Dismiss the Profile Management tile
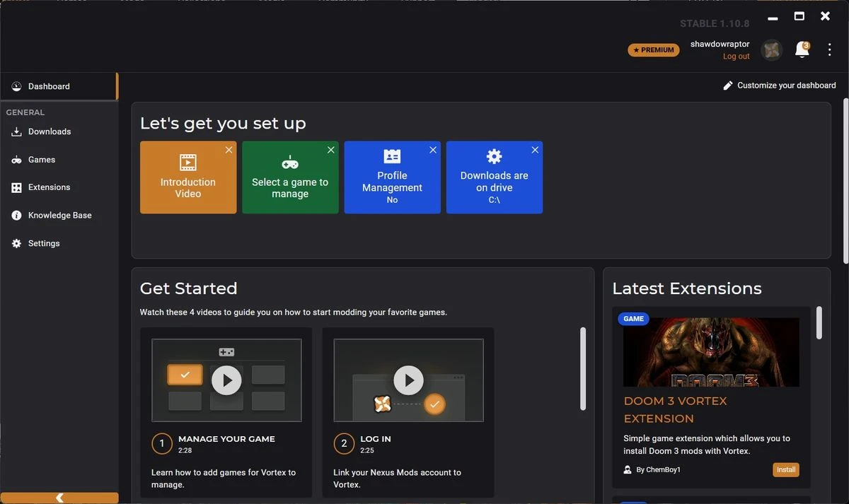The image size is (849, 504). click(x=433, y=150)
